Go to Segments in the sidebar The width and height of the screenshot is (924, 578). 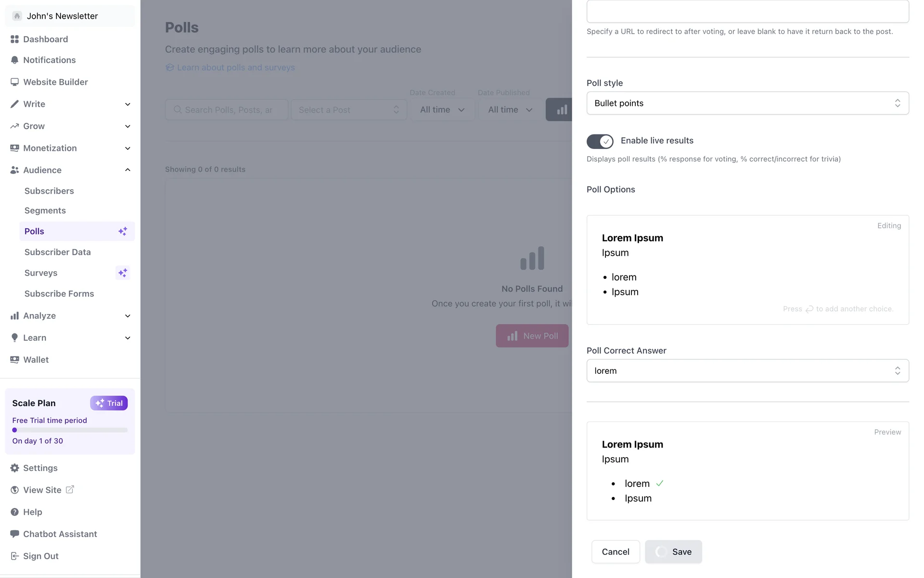point(45,211)
